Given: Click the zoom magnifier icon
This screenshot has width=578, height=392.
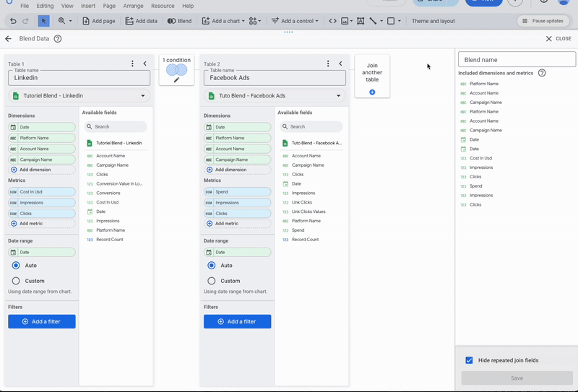Looking at the screenshot, I should 61,21.
